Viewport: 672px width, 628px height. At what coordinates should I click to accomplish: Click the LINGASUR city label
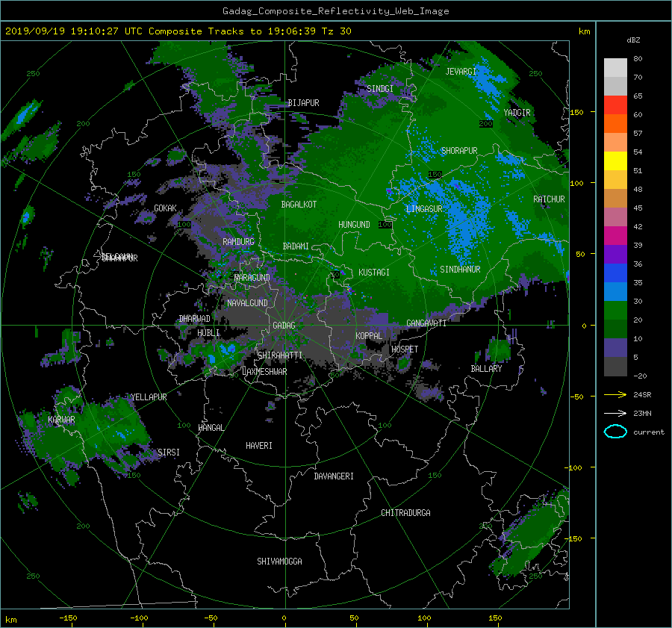tap(424, 209)
